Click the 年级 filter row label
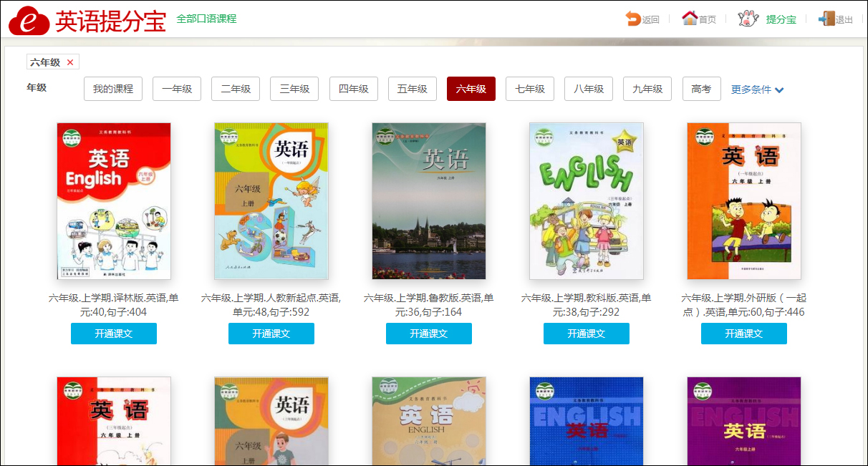 37,87
